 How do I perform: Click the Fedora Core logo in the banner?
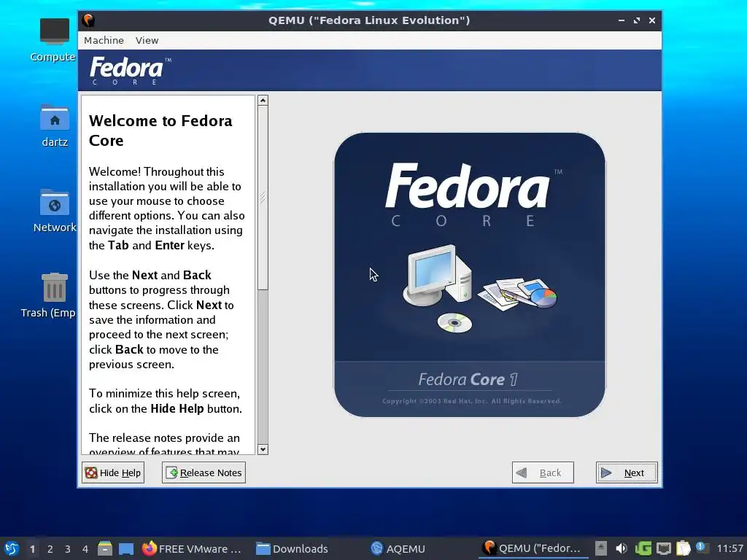click(130, 71)
